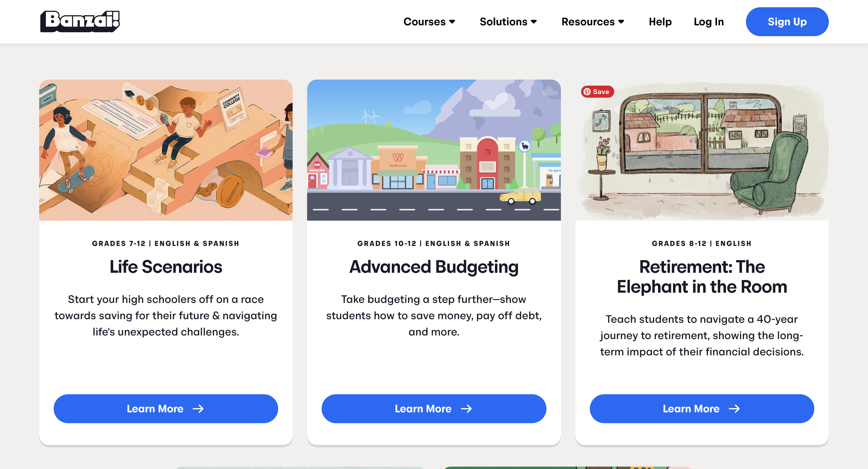The height and width of the screenshot is (469, 868).
Task: Expand the Courses dropdown menu
Action: point(425,22)
